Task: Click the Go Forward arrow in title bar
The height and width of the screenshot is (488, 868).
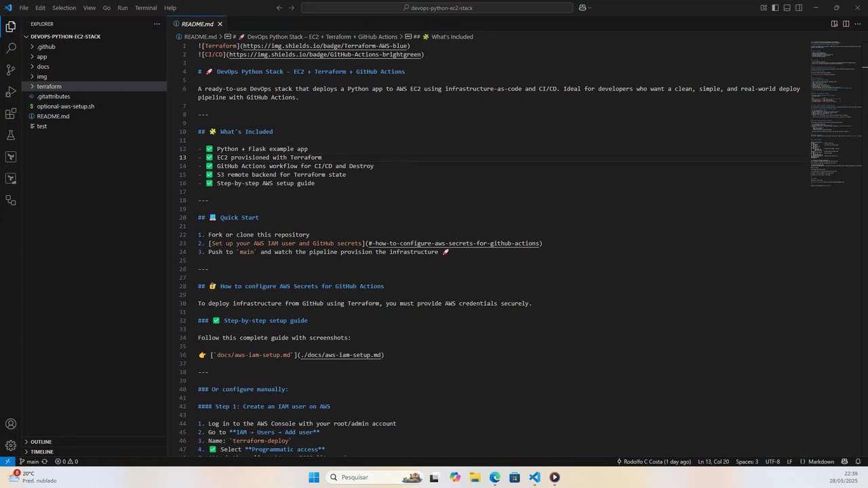Action: (x=292, y=8)
